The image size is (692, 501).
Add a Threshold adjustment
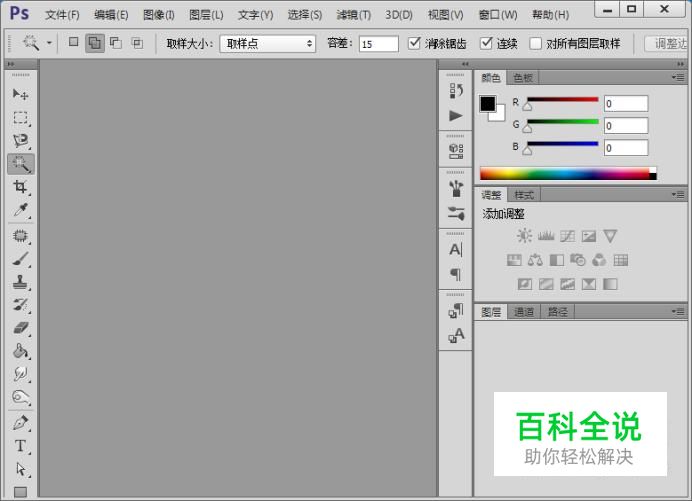tap(568, 284)
